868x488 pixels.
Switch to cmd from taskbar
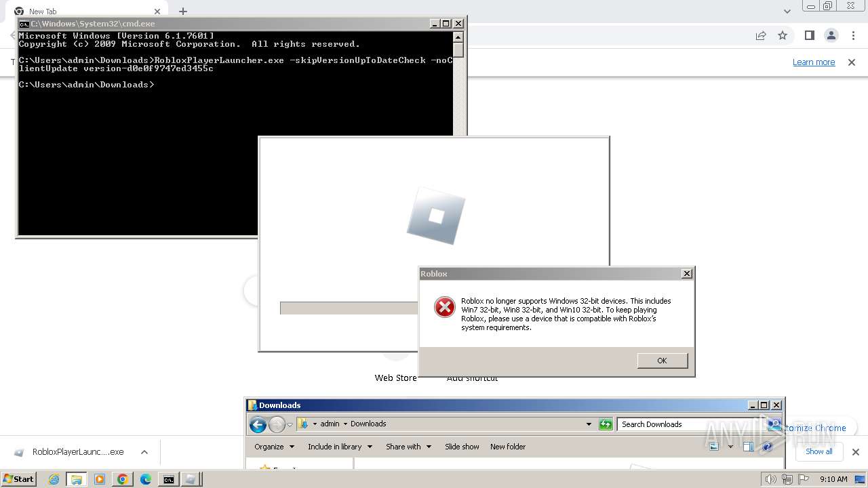[x=168, y=479]
